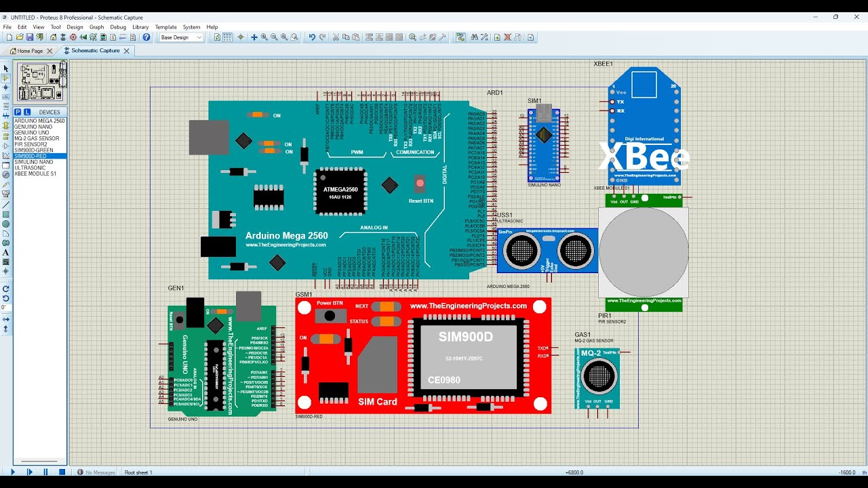Viewport: 868px width, 488px height.
Task: Click the overview thumbnail preview
Action: (41, 83)
